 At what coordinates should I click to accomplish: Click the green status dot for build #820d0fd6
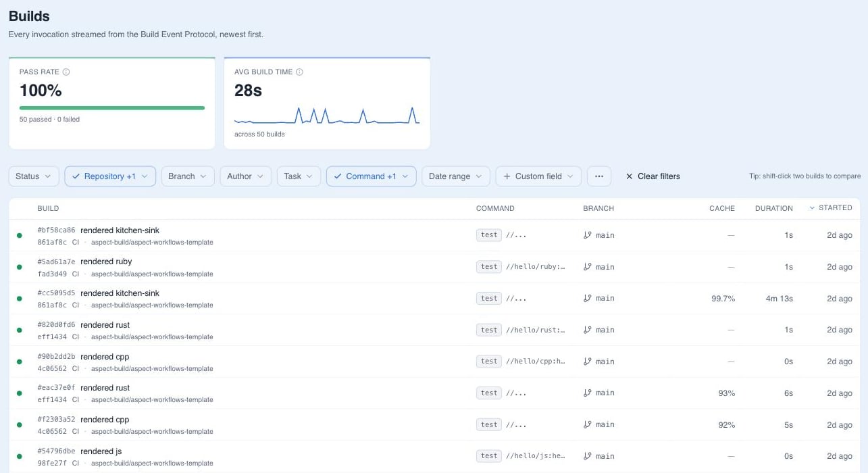(x=19, y=330)
